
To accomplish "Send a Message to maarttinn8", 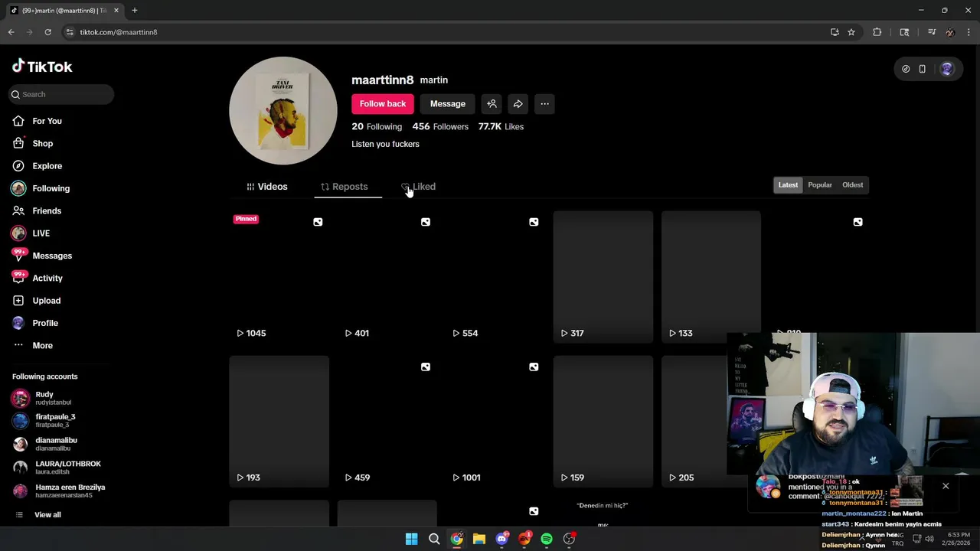I will pyautogui.click(x=448, y=104).
